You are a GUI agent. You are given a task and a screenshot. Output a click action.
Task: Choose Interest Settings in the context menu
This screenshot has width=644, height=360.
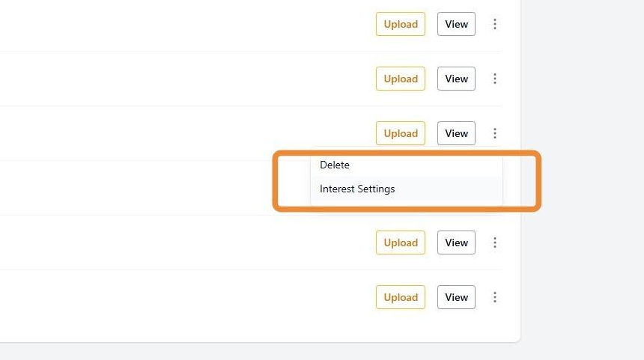(x=357, y=189)
